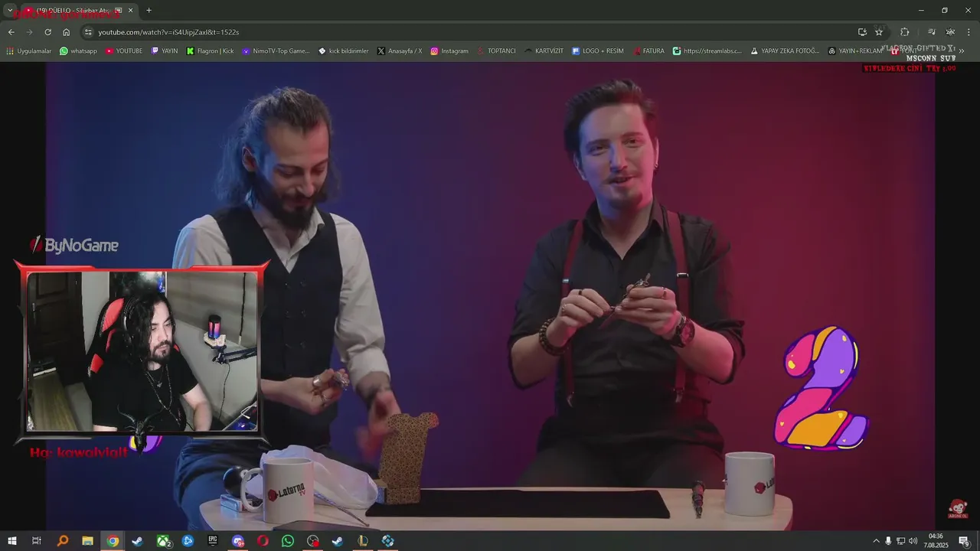Open the media controls button
This screenshot has width=980, height=551.
tap(931, 32)
